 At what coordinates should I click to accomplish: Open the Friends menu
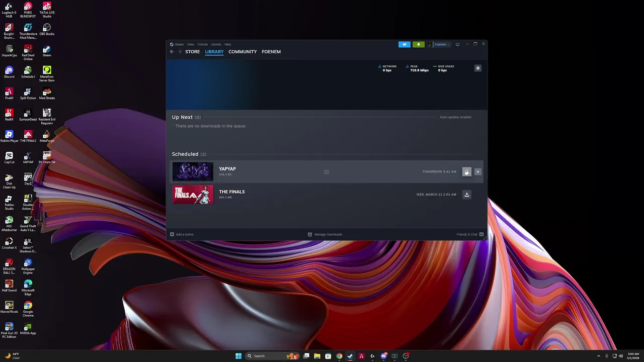click(203, 44)
